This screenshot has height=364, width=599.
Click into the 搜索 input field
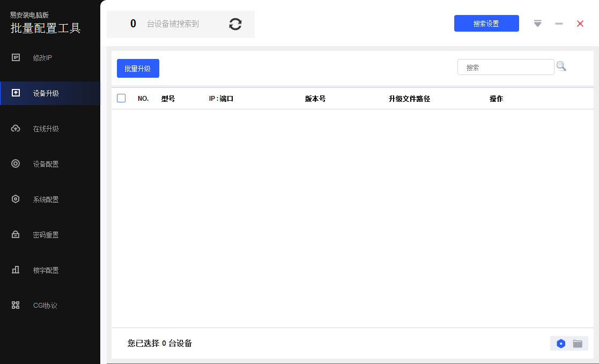505,68
